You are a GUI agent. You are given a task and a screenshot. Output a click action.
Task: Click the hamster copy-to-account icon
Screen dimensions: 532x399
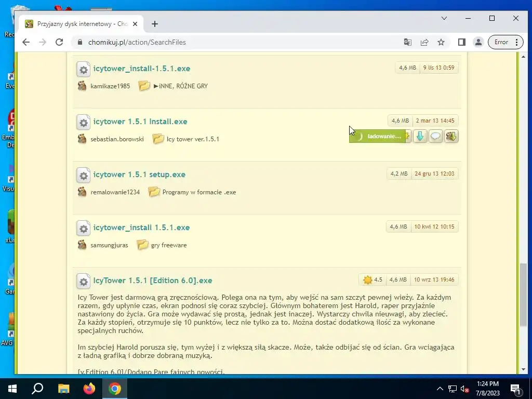click(x=451, y=137)
